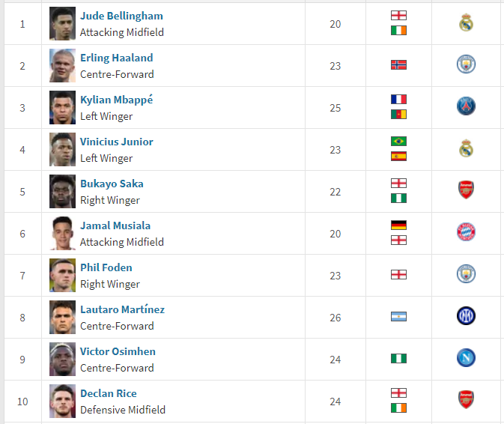Click Bukayo Saka's portrait thumbnail
This screenshot has width=504, height=424.
pos(62,191)
